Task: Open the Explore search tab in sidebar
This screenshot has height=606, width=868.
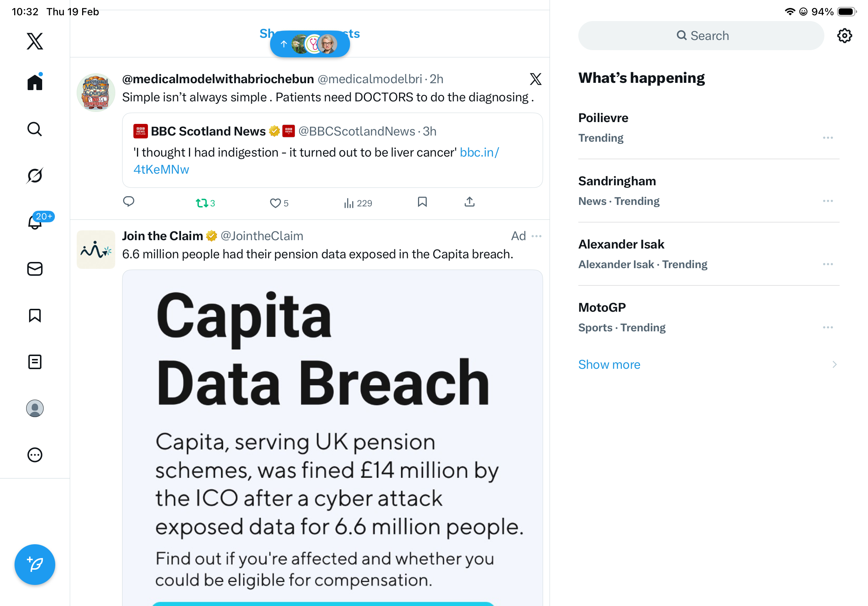Action: point(35,129)
